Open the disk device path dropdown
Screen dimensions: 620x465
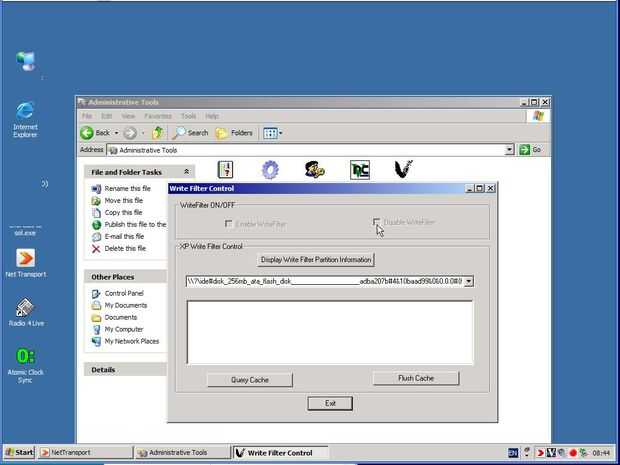[x=469, y=282]
